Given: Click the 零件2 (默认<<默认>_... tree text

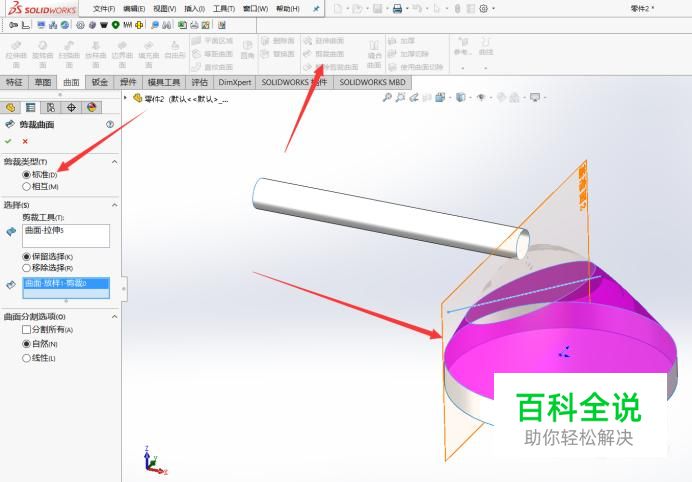Looking at the screenshot, I should click(187, 99).
